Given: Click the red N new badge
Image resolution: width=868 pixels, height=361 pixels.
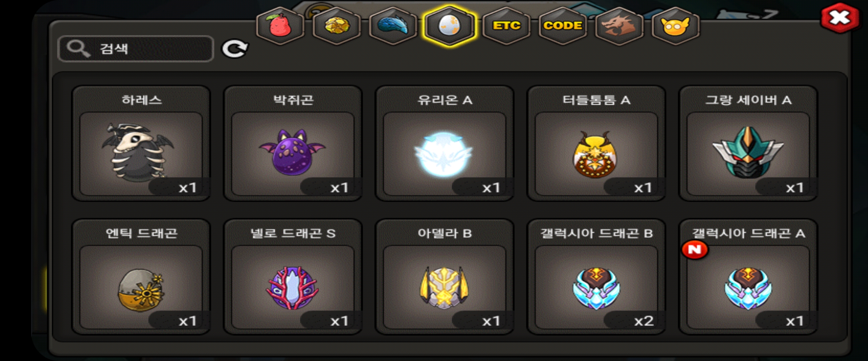Looking at the screenshot, I should click(x=694, y=250).
